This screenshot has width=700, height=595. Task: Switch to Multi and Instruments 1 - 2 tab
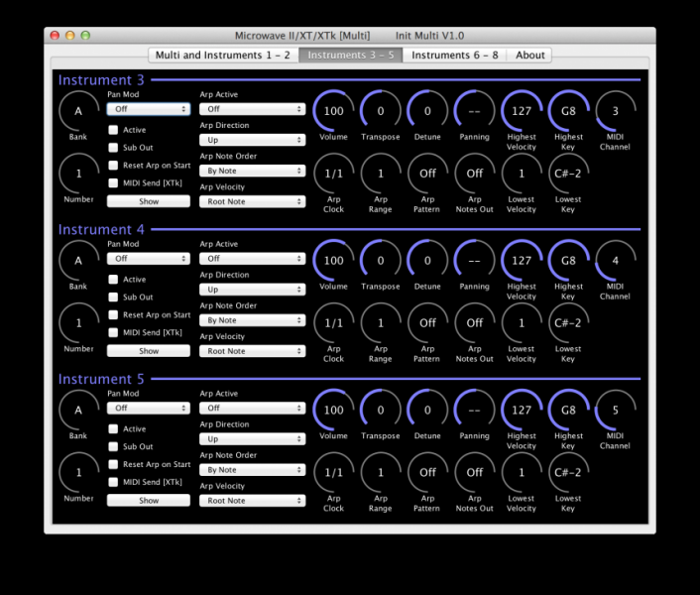pos(223,56)
